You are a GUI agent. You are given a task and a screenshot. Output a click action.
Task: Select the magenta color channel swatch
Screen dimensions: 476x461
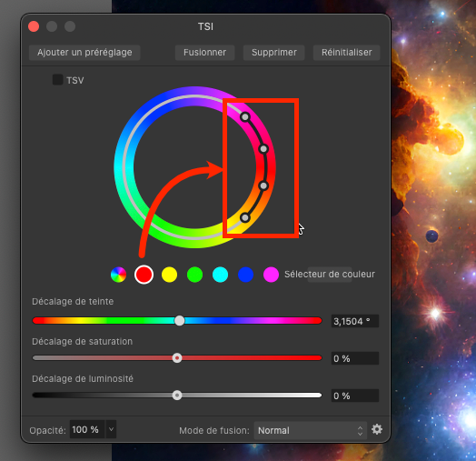271,275
